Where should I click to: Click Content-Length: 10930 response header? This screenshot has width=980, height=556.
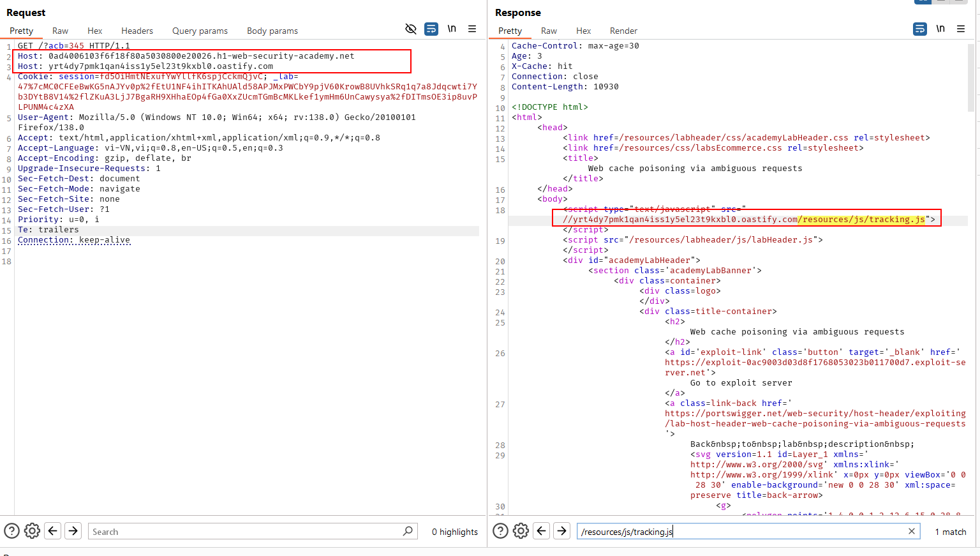(565, 87)
